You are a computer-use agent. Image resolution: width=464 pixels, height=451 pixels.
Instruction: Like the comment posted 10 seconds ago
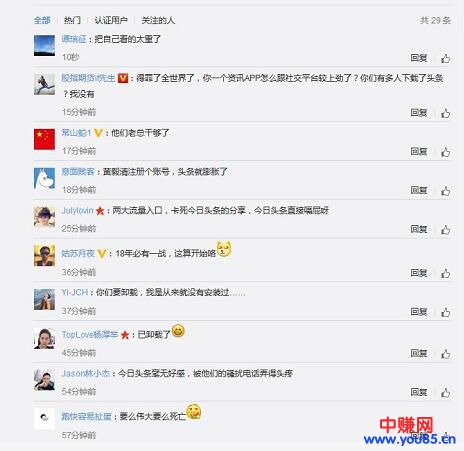pyautogui.click(x=446, y=58)
